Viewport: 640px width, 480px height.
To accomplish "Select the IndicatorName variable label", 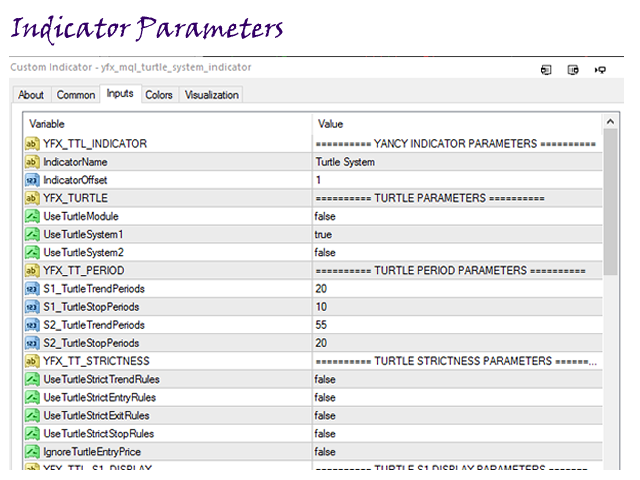I will 76,162.
